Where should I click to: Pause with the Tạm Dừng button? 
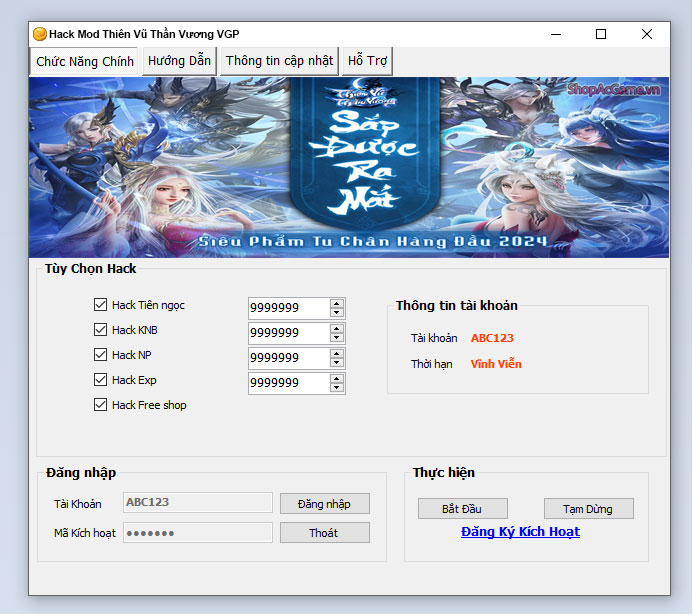pyautogui.click(x=589, y=509)
